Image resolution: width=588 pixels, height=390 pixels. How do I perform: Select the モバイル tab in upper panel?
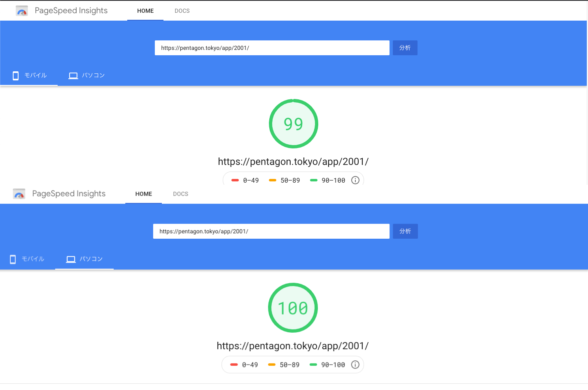point(29,75)
